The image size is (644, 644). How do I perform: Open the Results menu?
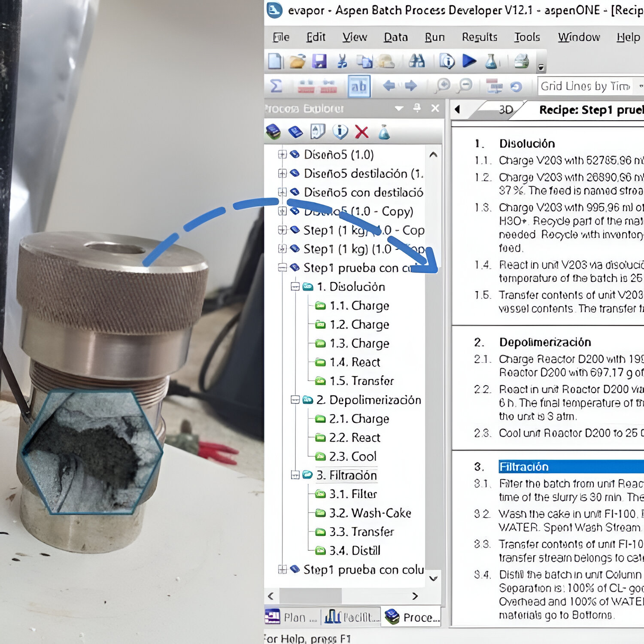pos(479,37)
